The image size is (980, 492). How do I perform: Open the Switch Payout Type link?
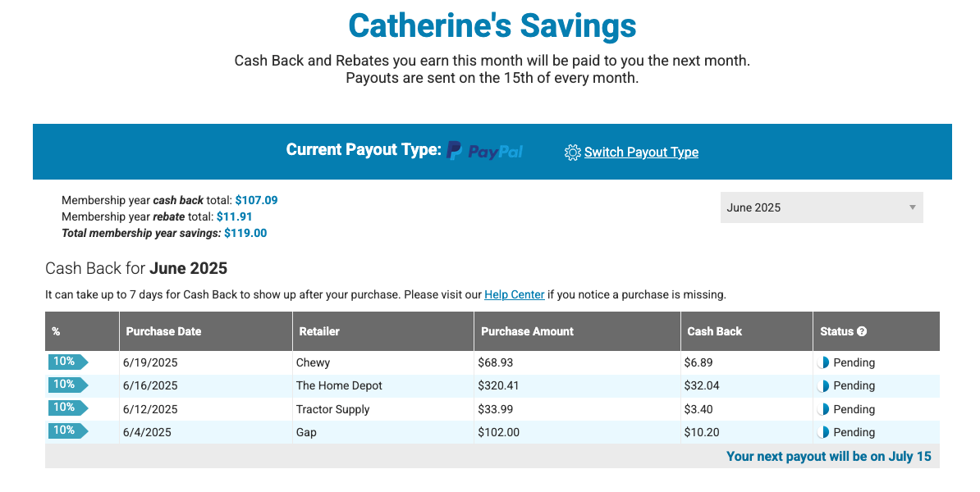coord(641,153)
